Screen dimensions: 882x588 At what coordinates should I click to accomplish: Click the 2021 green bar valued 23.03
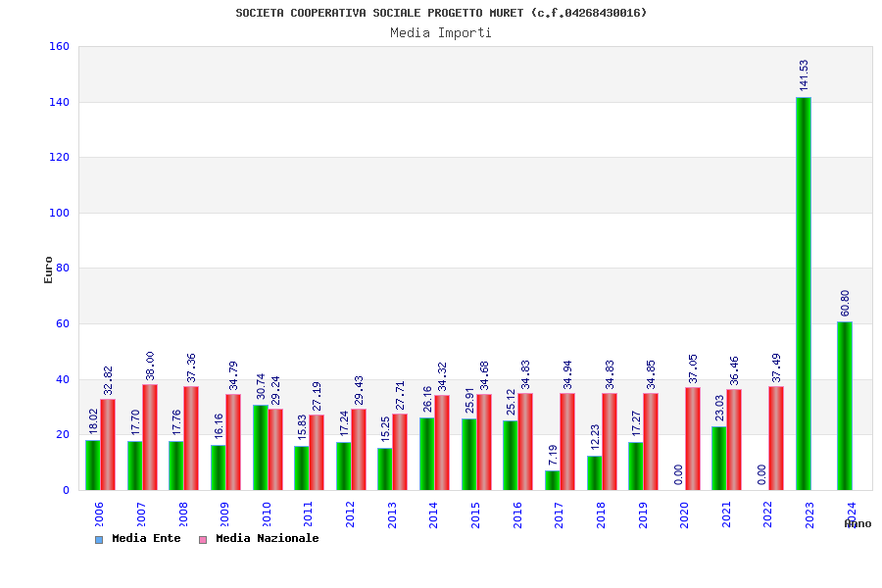[x=719, y=458]
